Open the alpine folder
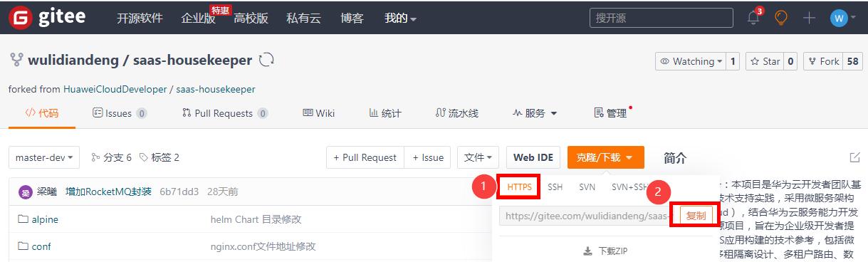The width and height of the screenshot is (868, 262). 45,219
